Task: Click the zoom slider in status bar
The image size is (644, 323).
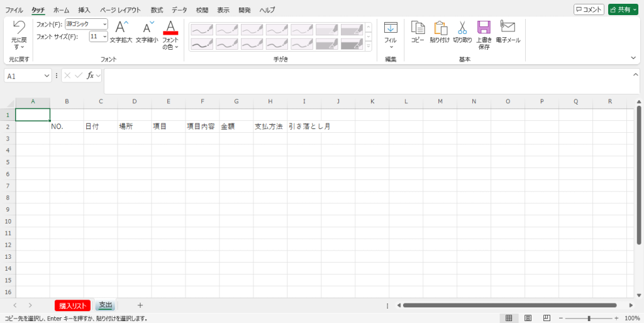Action: (x=589, y=318)
